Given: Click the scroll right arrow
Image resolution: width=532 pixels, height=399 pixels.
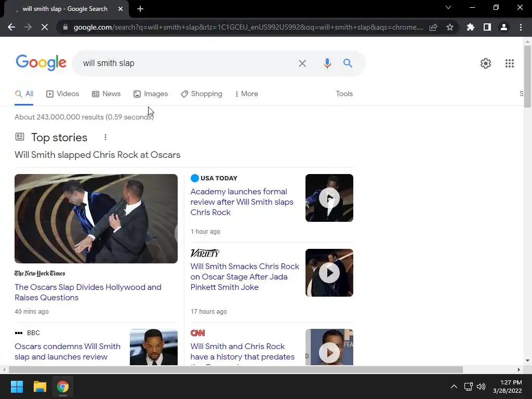Looking at the screenshot, I should pyautogui.click(x=518, y=369).
